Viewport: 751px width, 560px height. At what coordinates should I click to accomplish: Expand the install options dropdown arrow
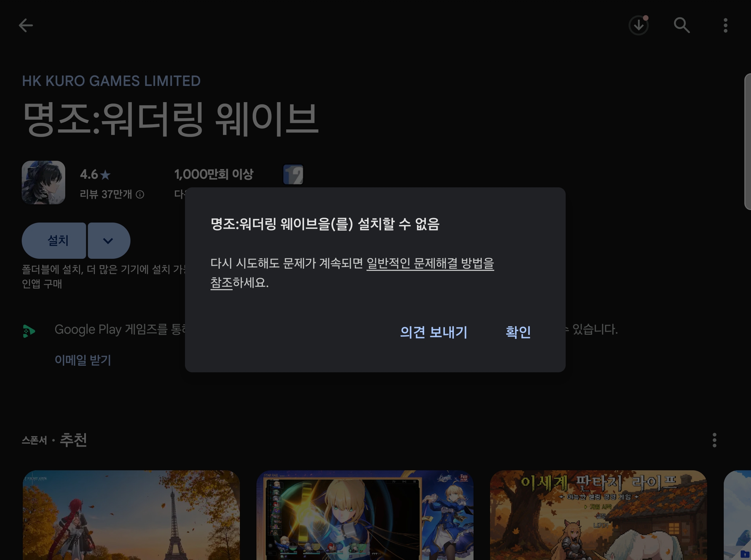coord(108,240)
